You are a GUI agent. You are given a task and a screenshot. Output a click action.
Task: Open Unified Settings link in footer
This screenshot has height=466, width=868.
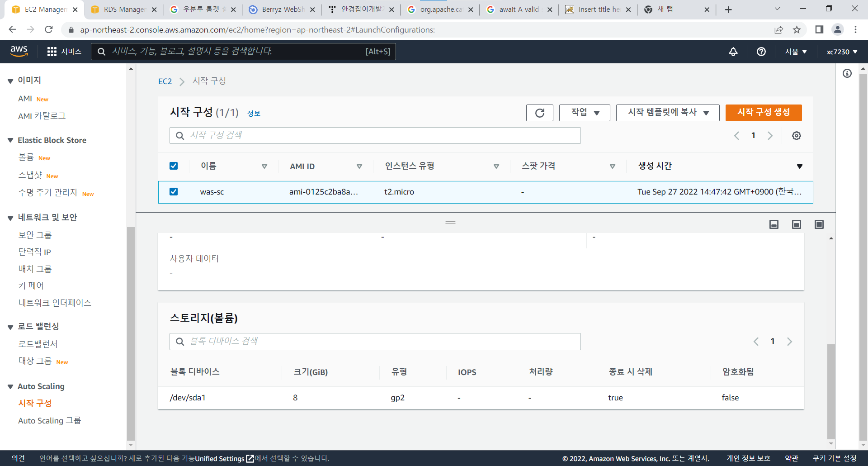(224, 459)
